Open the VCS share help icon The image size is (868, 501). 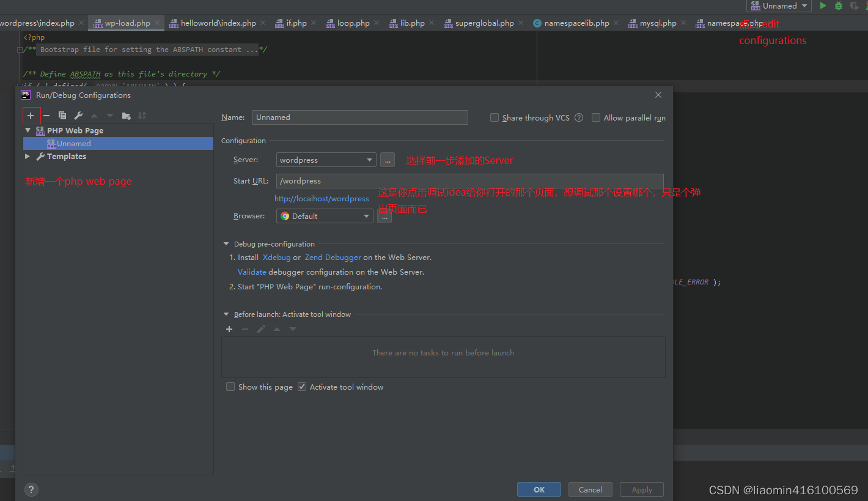(579, 117)
